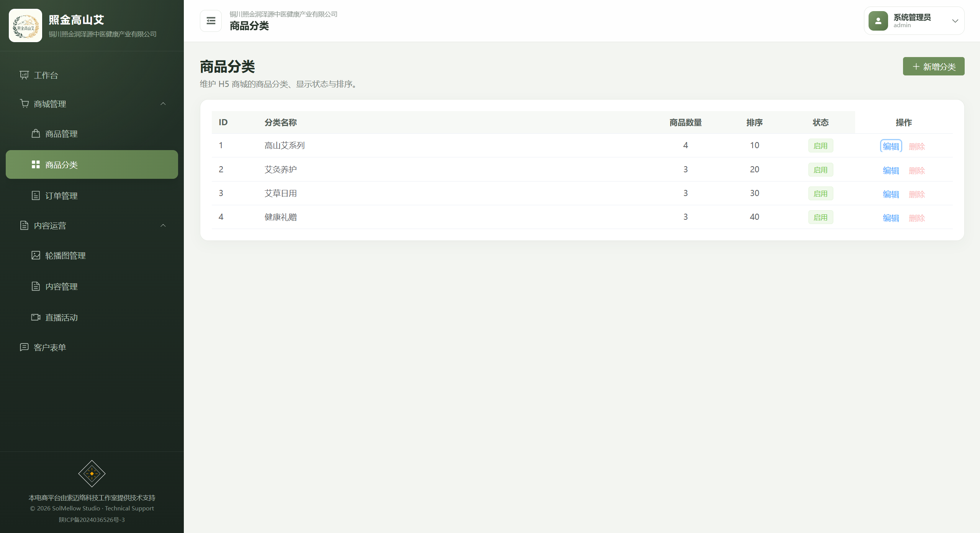Click the sort value 20
Viewport: 980px width, 533px height.
tap(754, 169)
